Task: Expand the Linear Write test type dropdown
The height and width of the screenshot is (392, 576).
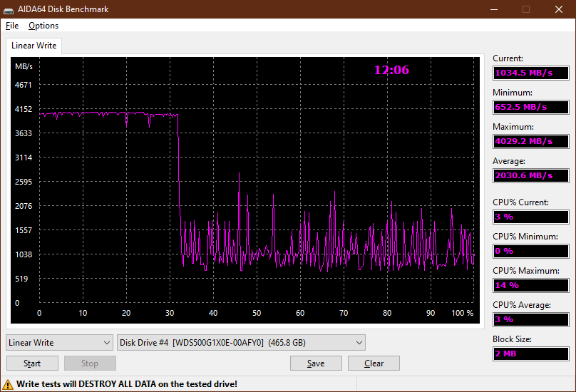Action: pyautogui.click(x=59, y=343)
